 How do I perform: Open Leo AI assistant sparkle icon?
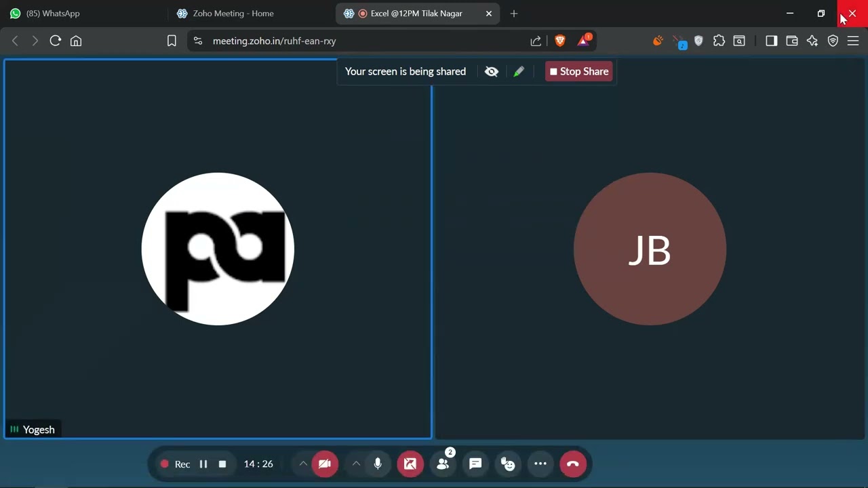click(812, 41)
